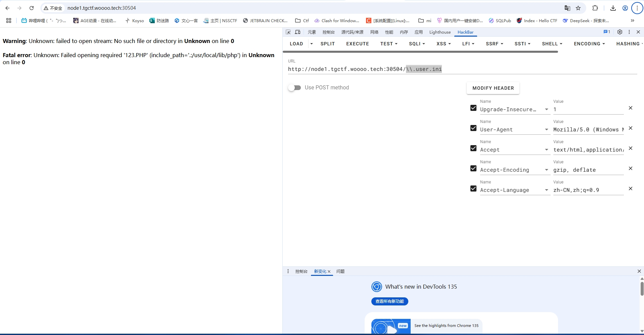Switch to the 问题 drawer tab
This screenshot has width=644, height=335.
coord(340,271)
